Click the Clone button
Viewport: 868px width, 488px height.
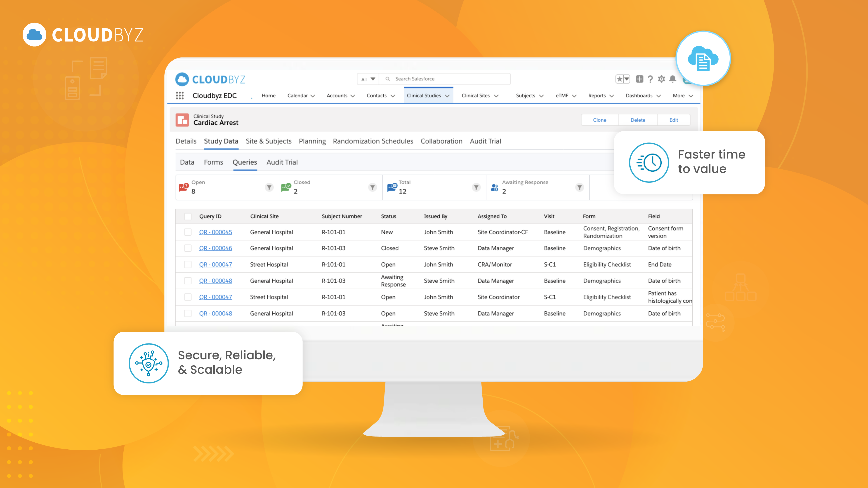(600, 120)
